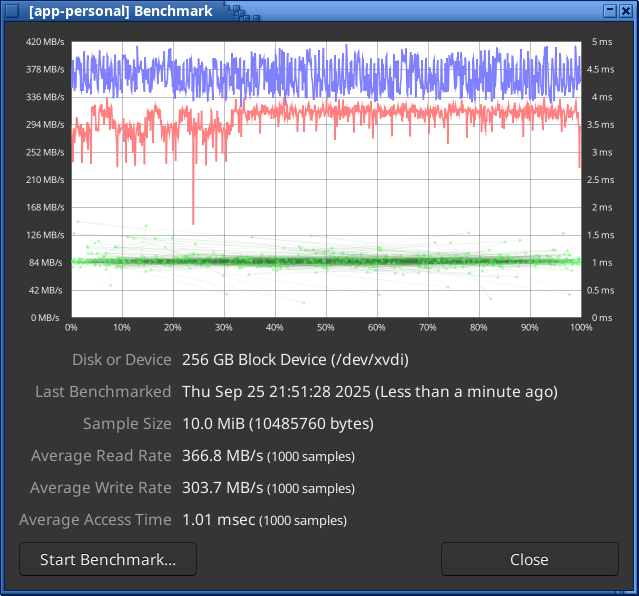Close the window with the title bar X
This screenshot has height=596, width=639.
pos(626,10)
